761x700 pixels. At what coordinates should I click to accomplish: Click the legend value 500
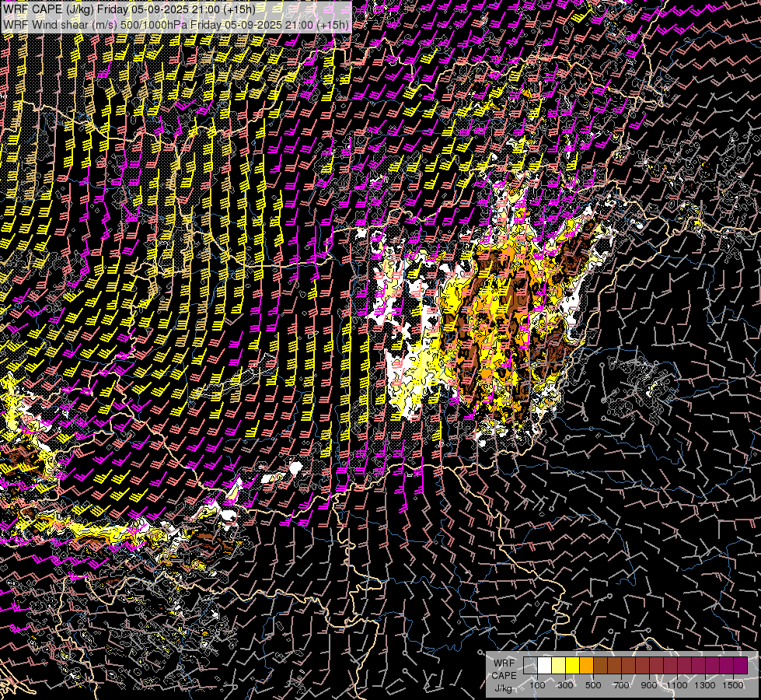593,685
